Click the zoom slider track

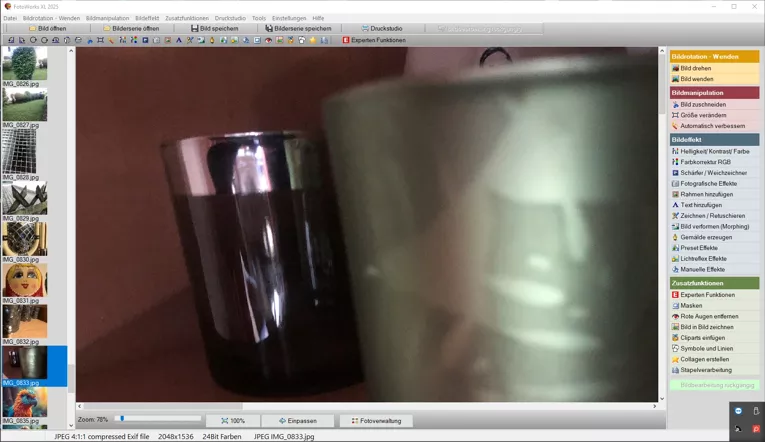pos(160,419)
